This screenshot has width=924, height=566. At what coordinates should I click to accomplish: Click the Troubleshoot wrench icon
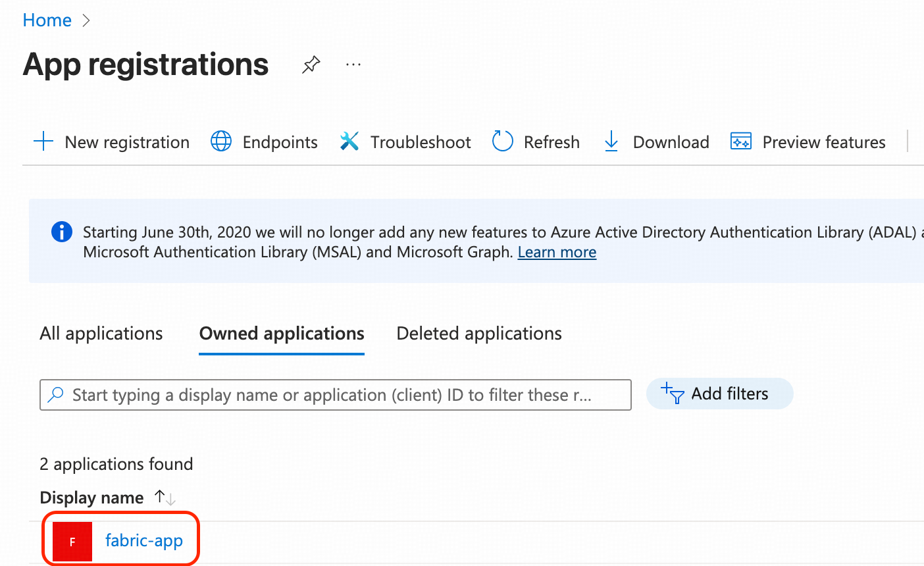[349, 141]
